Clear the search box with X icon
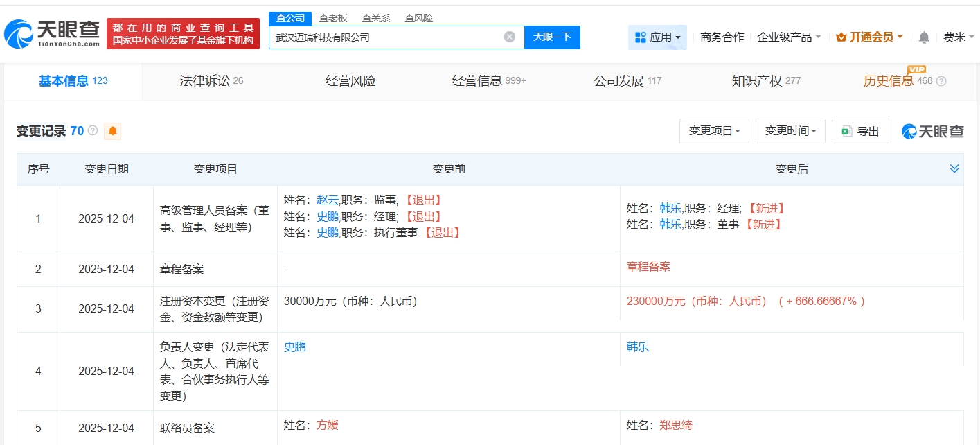 click(509, 37)
